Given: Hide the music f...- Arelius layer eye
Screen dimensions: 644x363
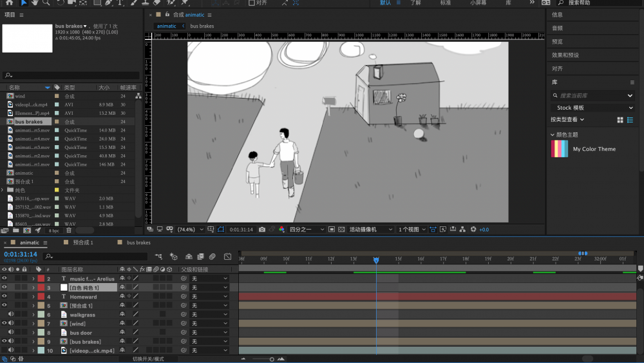Looking at the screenshot, I should click(5, 279).
